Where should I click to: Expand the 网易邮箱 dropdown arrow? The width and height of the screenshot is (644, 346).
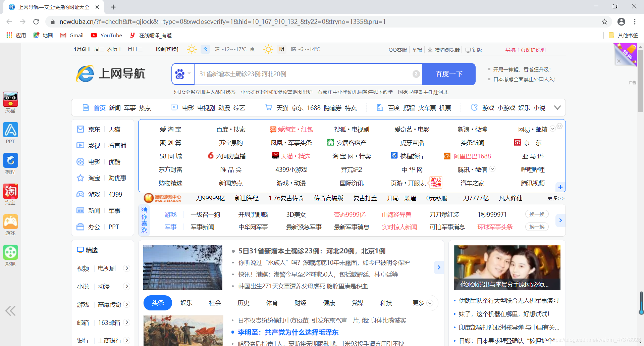pyautogui.click(x=553, y=129)
